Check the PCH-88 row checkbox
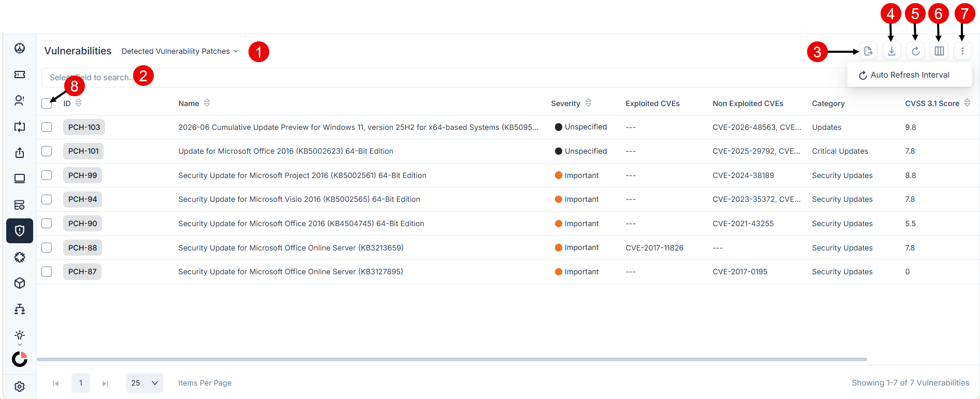Viewport: 980px width, 399px height. (x=47, y=248)
